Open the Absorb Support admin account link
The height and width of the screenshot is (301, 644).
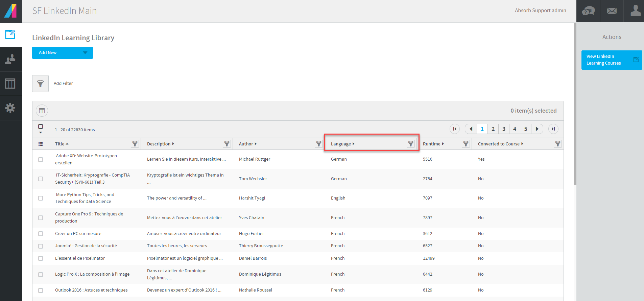(x=541, y=10)
